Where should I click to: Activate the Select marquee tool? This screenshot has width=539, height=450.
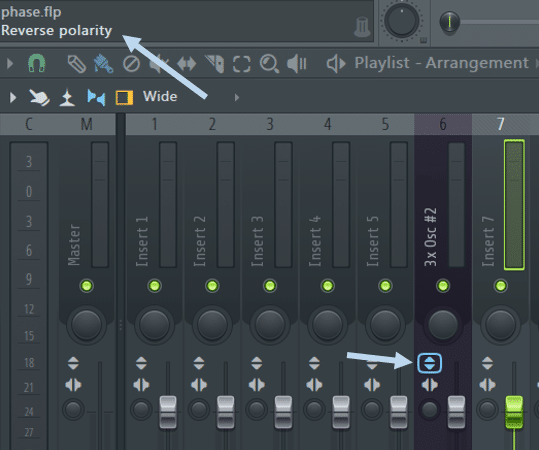click(x=242, y=64)
